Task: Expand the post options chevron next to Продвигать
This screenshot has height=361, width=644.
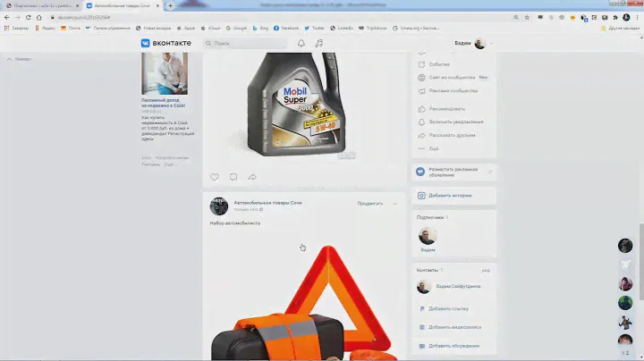Action: coord(395,204)
